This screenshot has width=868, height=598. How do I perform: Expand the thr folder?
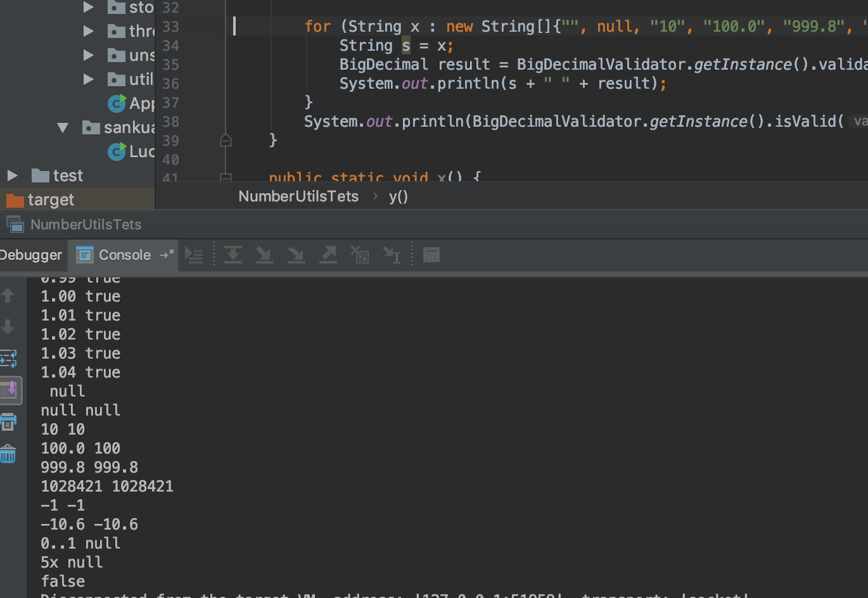89,31
